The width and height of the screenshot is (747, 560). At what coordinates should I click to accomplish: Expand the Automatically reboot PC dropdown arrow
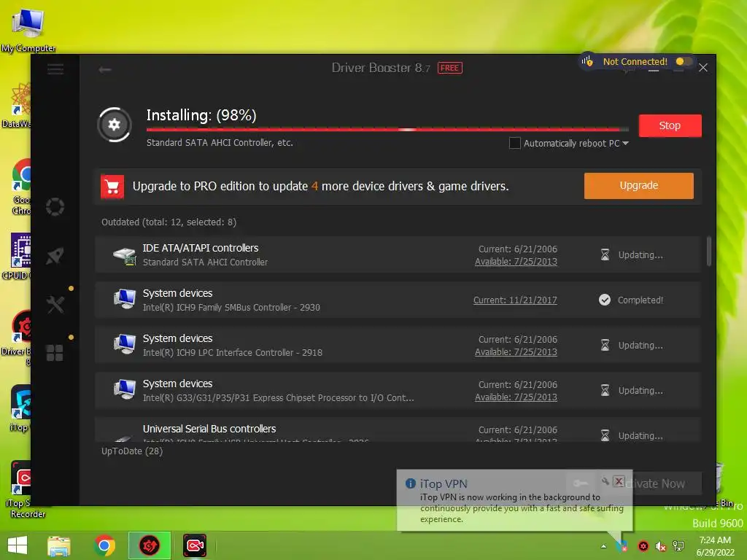point(625,144)
